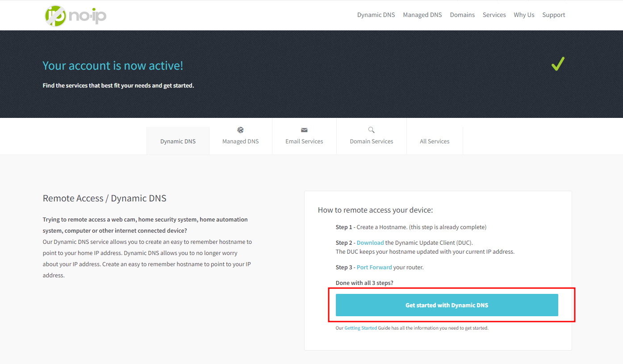Switch to the All Services tab
This screenshot has width=623, height=364.
(435, 141)
